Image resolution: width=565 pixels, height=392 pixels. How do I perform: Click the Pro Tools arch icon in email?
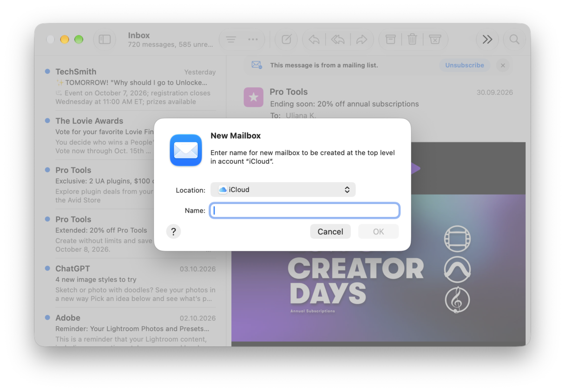[457, 269]
